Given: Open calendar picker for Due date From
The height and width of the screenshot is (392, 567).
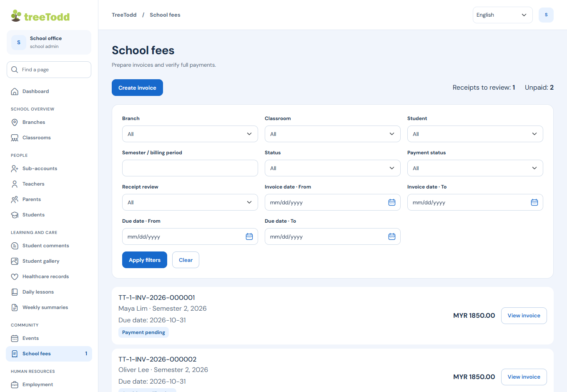Looking at the screenshot, I should 249,236.
